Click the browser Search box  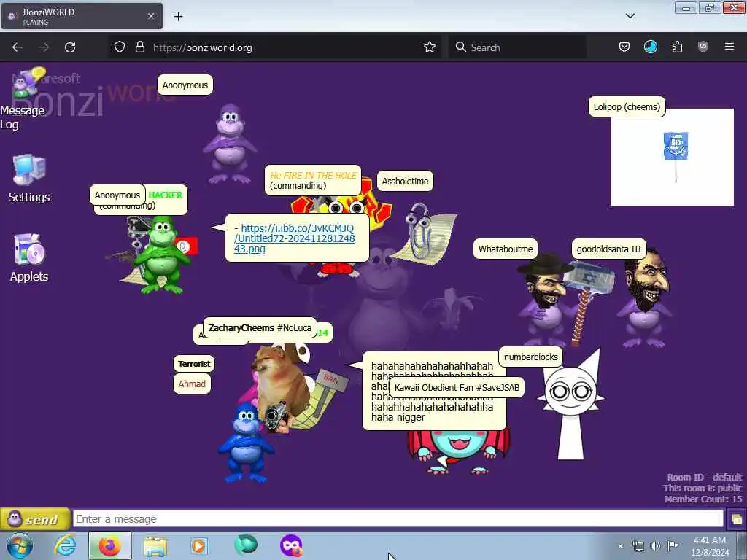pyautogui.click(x=517, y=47)
